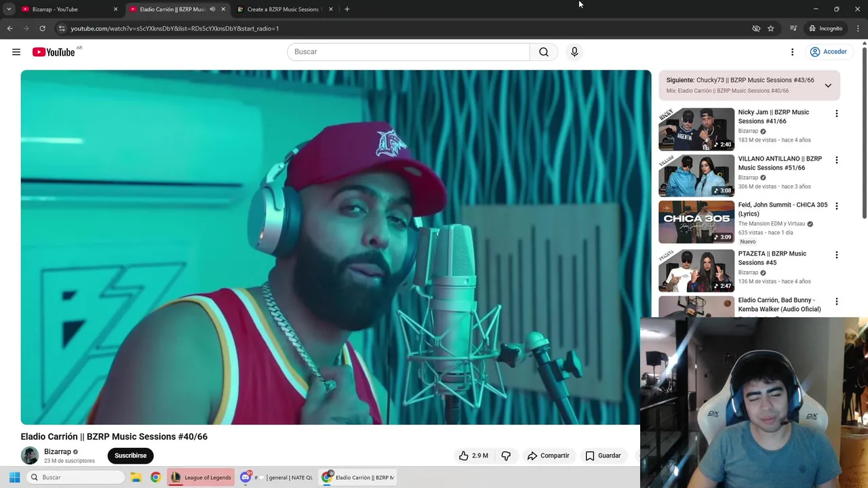Start voice search with microphone icon

[x=574, y=52]
